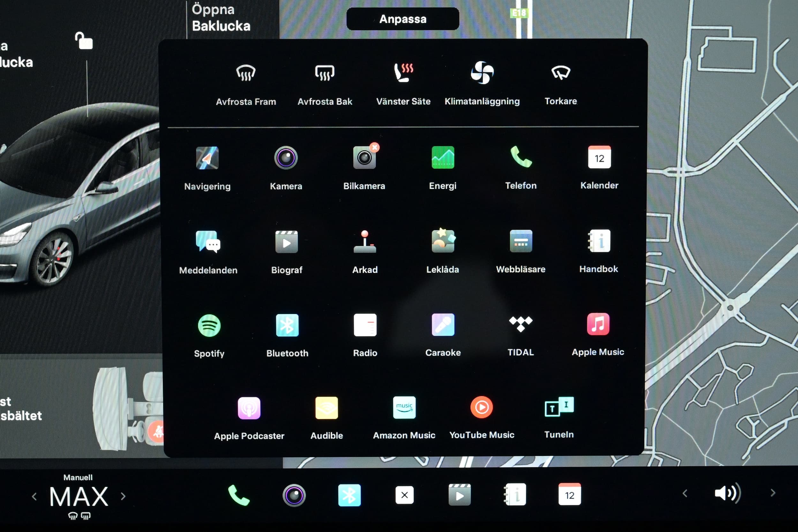This screenshot has width=798, height=532.
Task: Open the Energi app
Action: point(443,157)
